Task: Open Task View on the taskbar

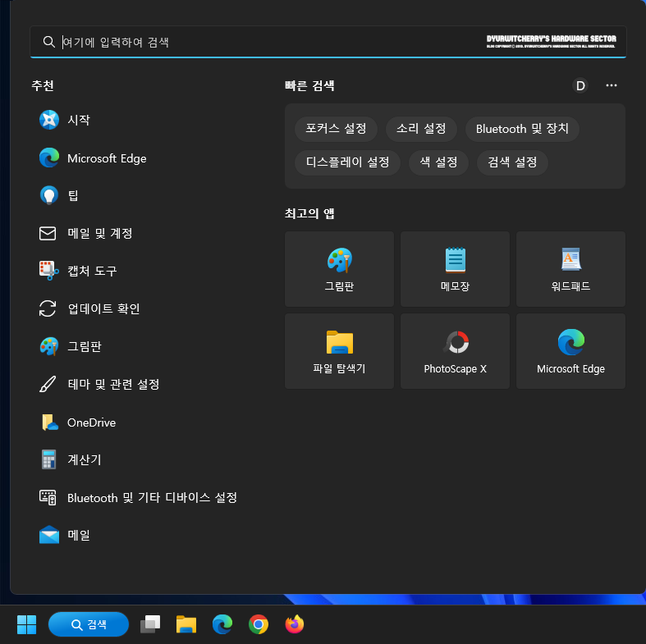Action: 150,624
